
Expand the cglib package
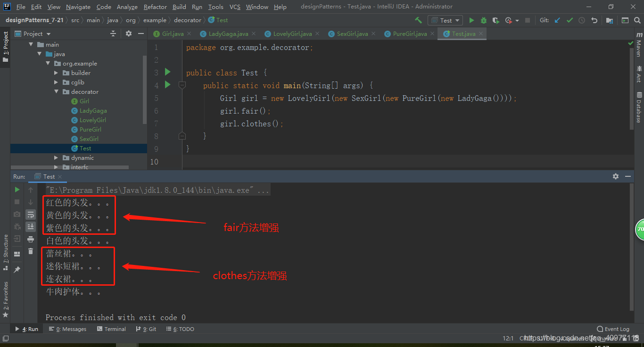click(x=56, y=82)
